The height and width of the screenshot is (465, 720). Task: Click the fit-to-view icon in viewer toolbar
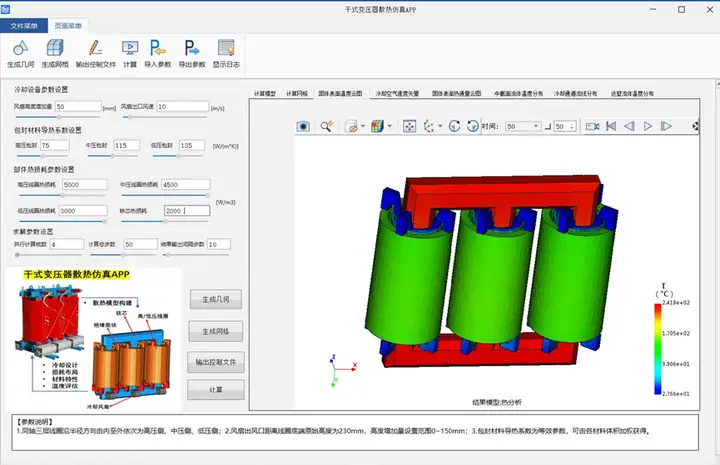[x=409, y=126]
